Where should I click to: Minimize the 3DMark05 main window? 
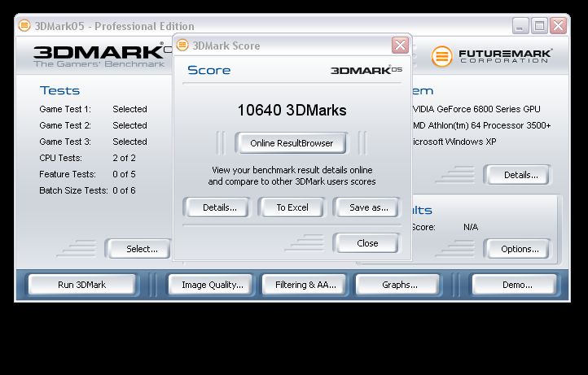(x=520, y=26)
